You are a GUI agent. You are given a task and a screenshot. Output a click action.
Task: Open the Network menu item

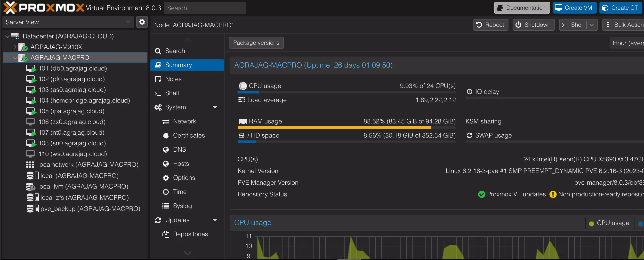pos(184,121)
